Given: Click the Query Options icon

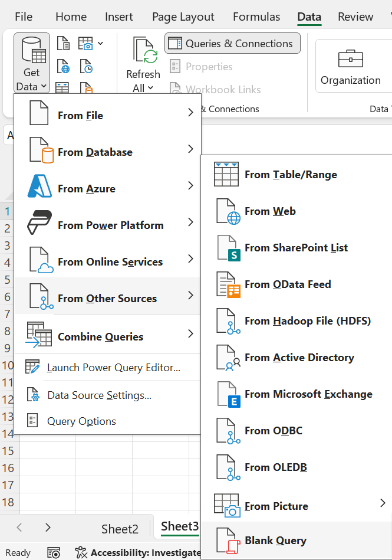Looking at the screenshot, I should coord(32,421).
